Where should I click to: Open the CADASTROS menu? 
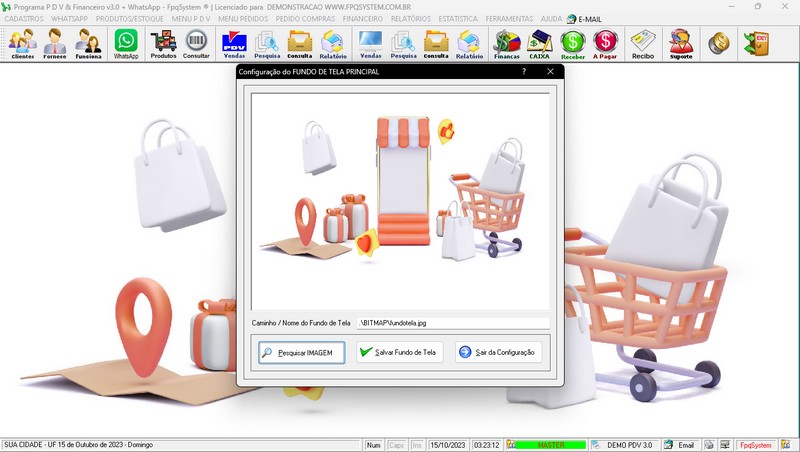[24, 19]
